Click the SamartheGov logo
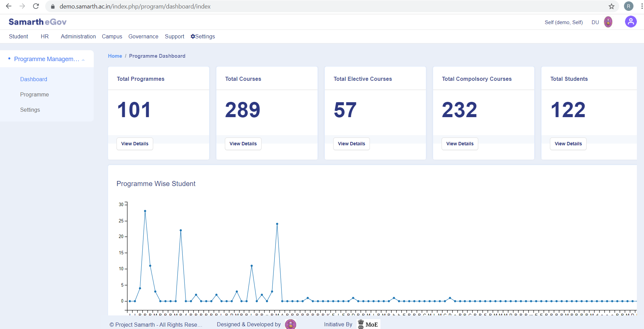Image resolution: width=644 pixels, height=329 pixels. [38, 22]
